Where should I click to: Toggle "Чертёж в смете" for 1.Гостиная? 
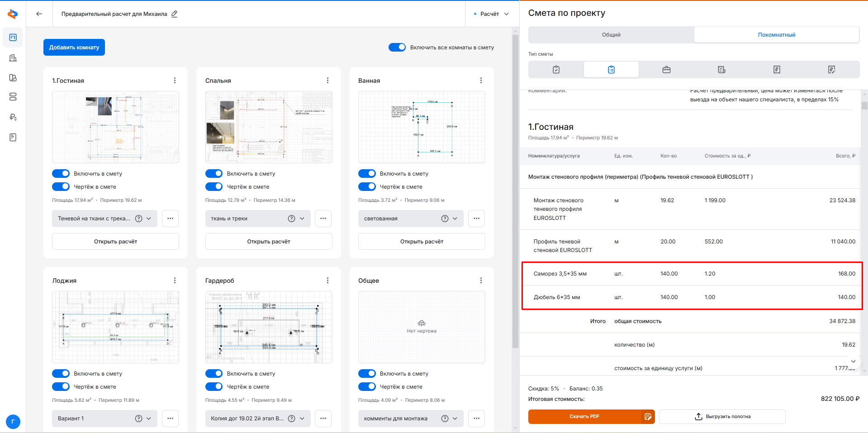coord(61,186)
